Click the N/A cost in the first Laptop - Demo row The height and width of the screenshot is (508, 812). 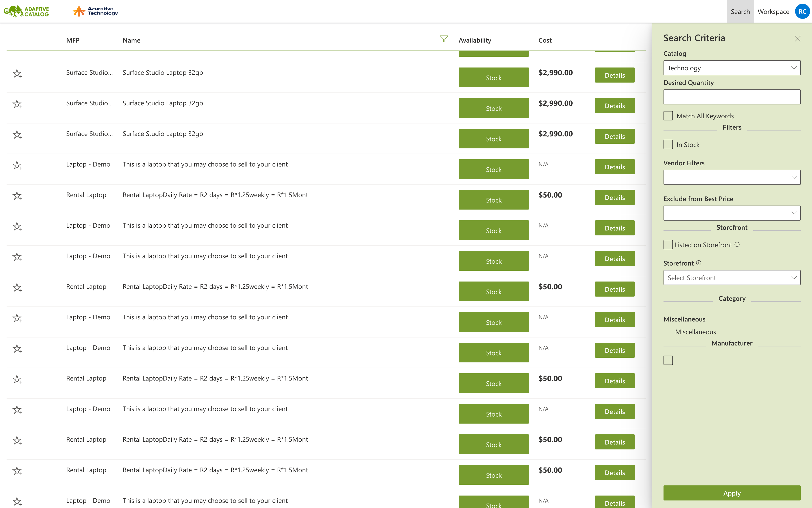(543, 164)
